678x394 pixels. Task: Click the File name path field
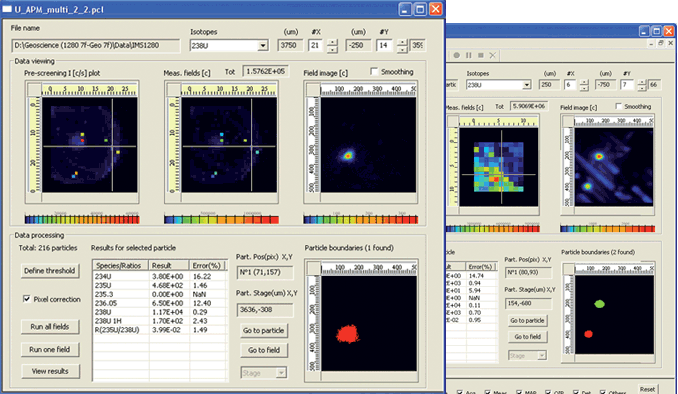[96, 45]
